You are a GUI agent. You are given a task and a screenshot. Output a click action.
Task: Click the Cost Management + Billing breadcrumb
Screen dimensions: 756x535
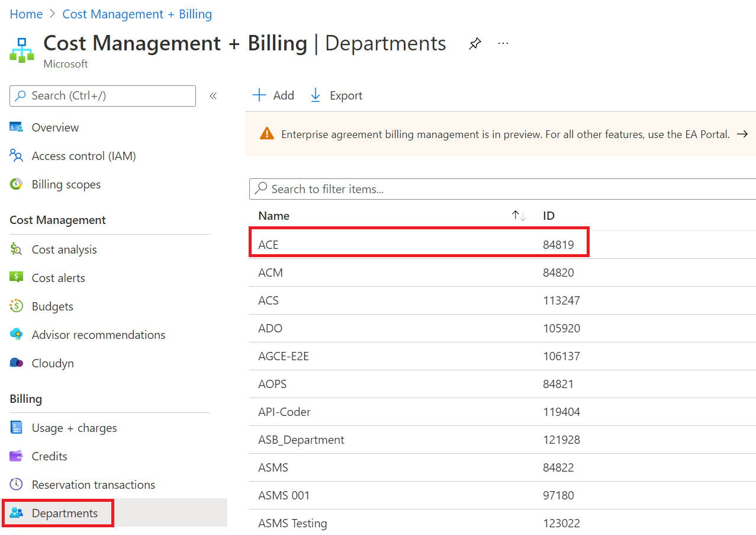coord(137,14)
